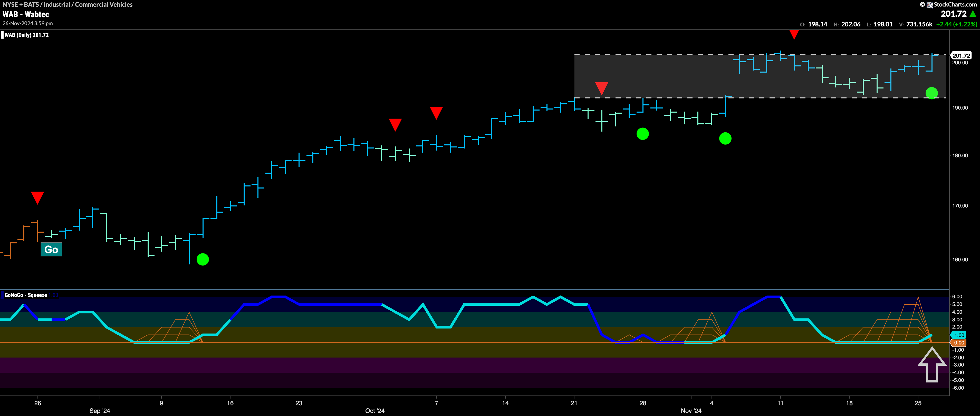Click the 'Go' trend label badge
The height and width of the screenshot is (416, 980).
(51, 250)
